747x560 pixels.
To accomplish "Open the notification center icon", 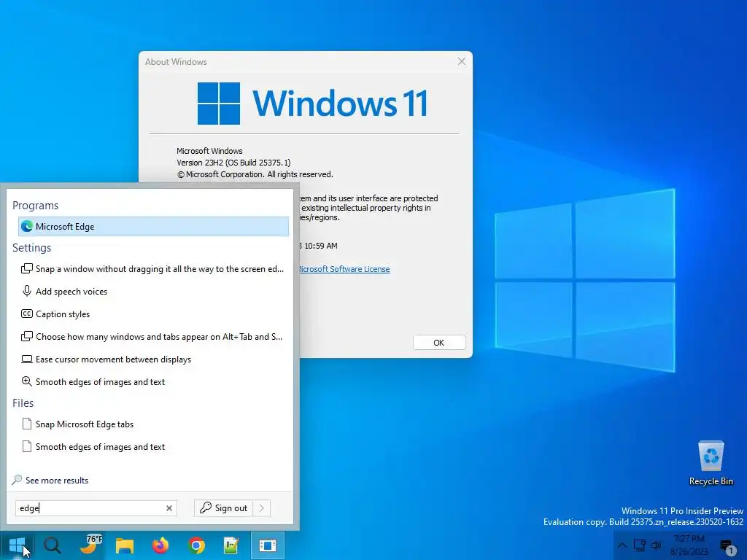I will tap(727, 547).
